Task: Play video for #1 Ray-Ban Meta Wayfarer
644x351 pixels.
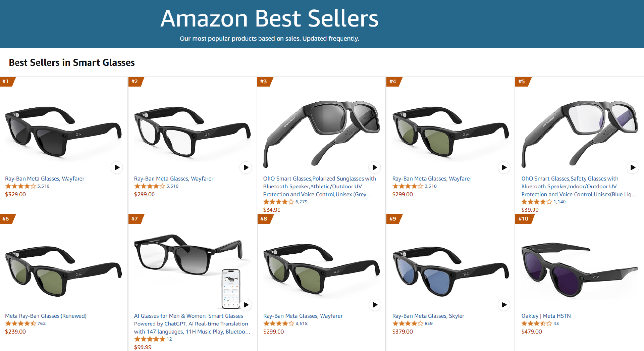Action: coord(117,167)
